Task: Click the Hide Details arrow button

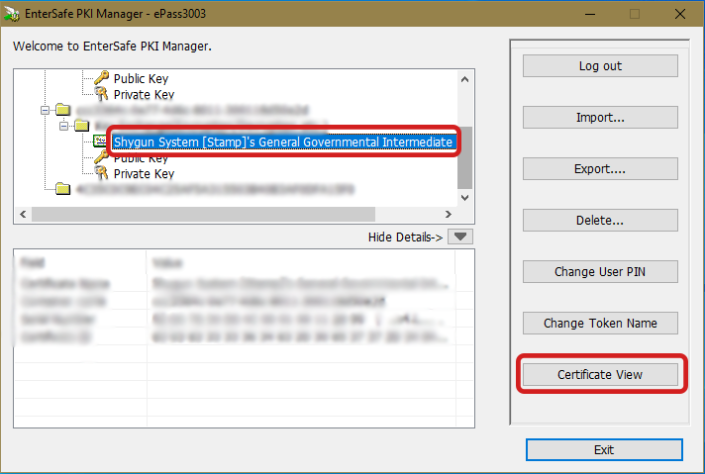Action: (x=459, y=236)
